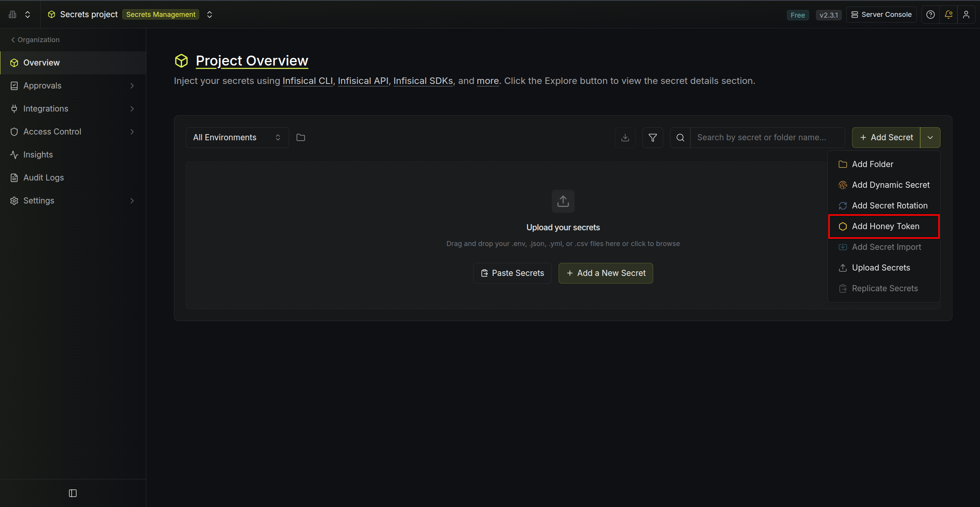Click the v2.3.1 version badge
This screenshot has height=507, width=980.
click(x=829, y=15)
